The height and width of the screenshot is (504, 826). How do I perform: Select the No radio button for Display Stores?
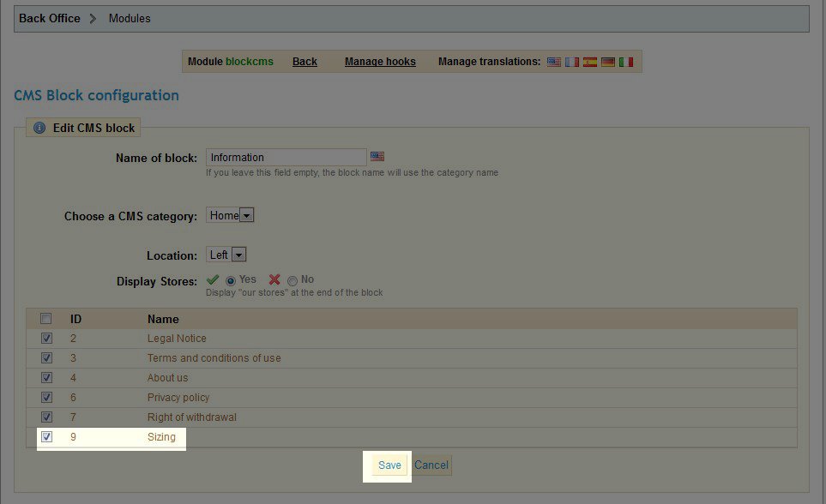pyautogui.click(x=292, y=280)
